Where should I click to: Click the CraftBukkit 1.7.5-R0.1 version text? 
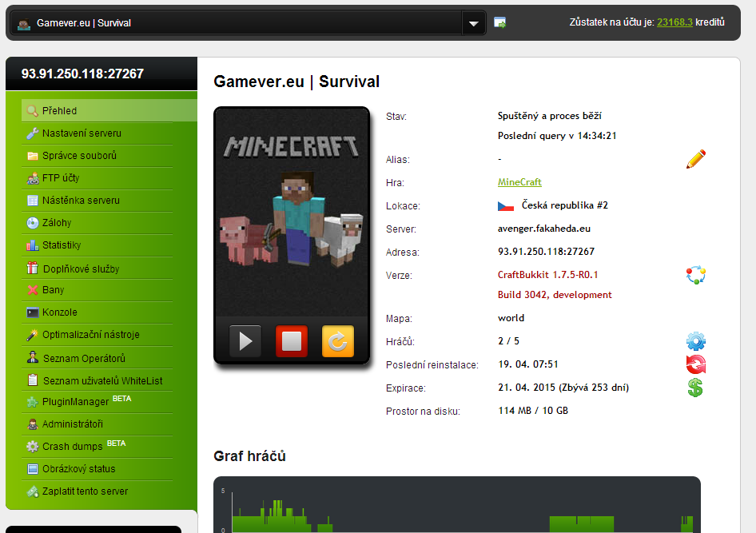547,275
